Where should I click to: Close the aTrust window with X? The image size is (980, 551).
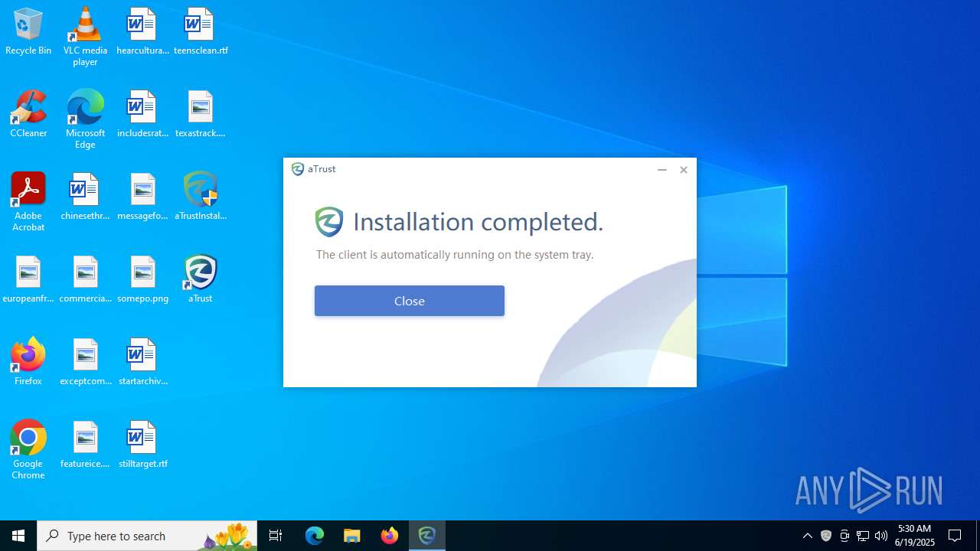click(684, 170)
